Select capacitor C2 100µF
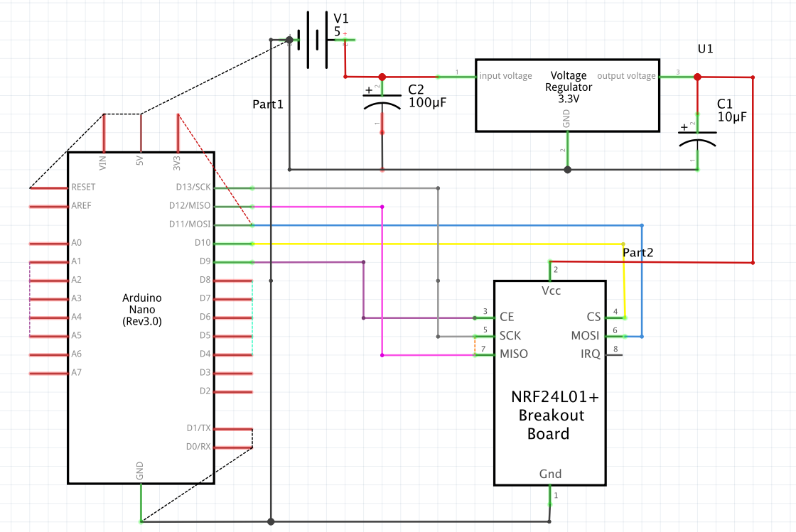This screenshot has height=532, width=796. [x=382, y=99]
